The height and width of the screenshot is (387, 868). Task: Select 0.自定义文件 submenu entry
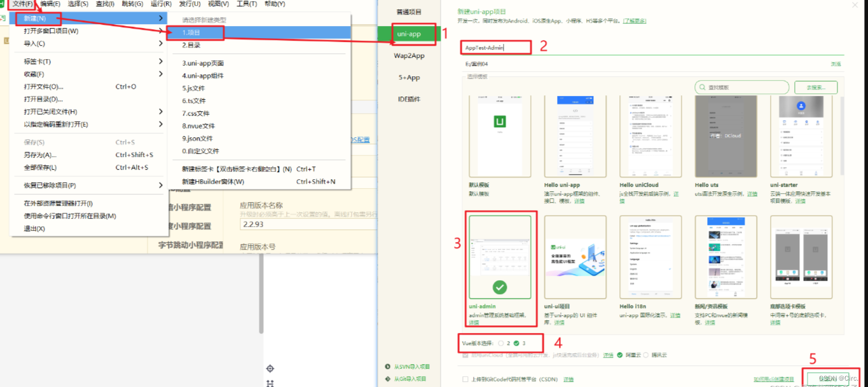pos(259,151)
